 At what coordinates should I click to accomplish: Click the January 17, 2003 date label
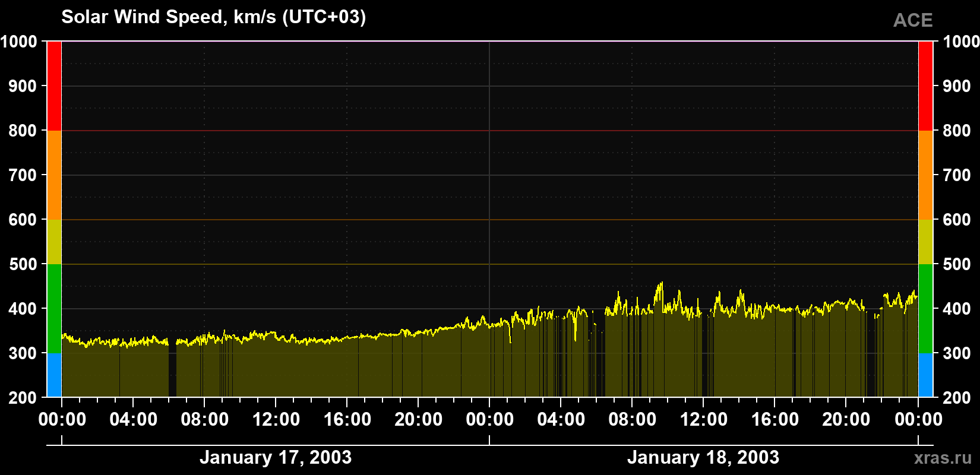[x=276, y=457]
